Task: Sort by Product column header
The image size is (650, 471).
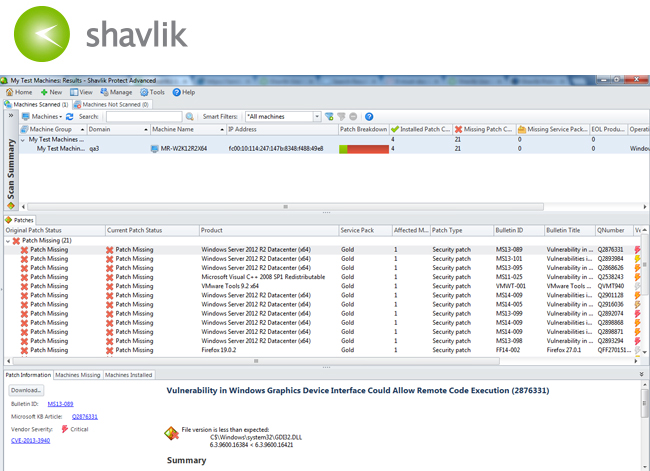Action: coord(269,230)
